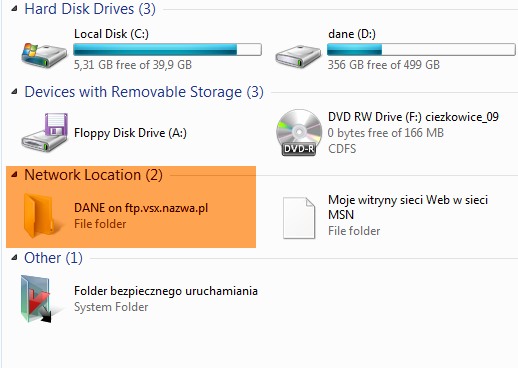Click the Devices with Removable Storage header

coord(144,92)
